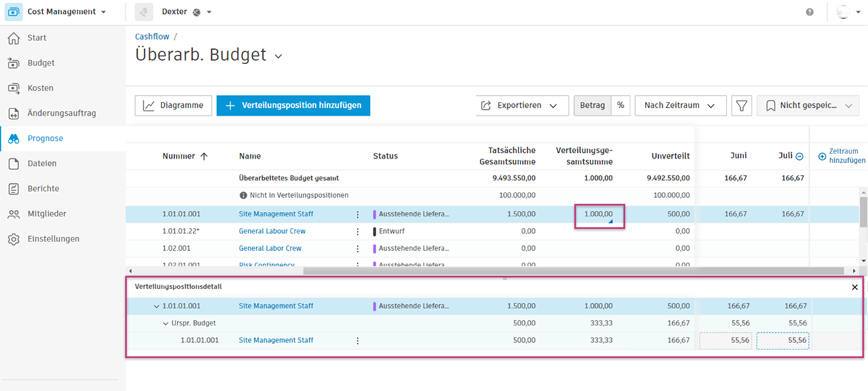Viewport: 868px width, 391px height.
Task: Collapse the Urspr. Budget row
Action: tap(166, 324)
